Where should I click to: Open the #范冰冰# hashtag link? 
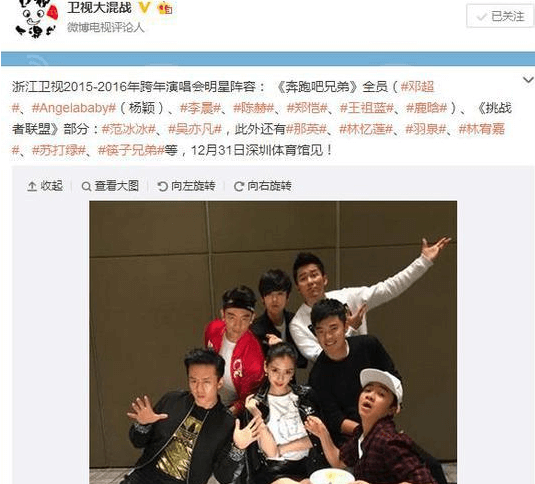click(x=129, y=129)
